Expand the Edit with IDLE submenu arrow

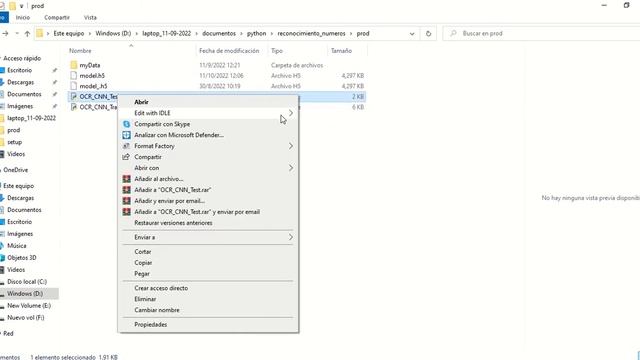pos(291,113)
